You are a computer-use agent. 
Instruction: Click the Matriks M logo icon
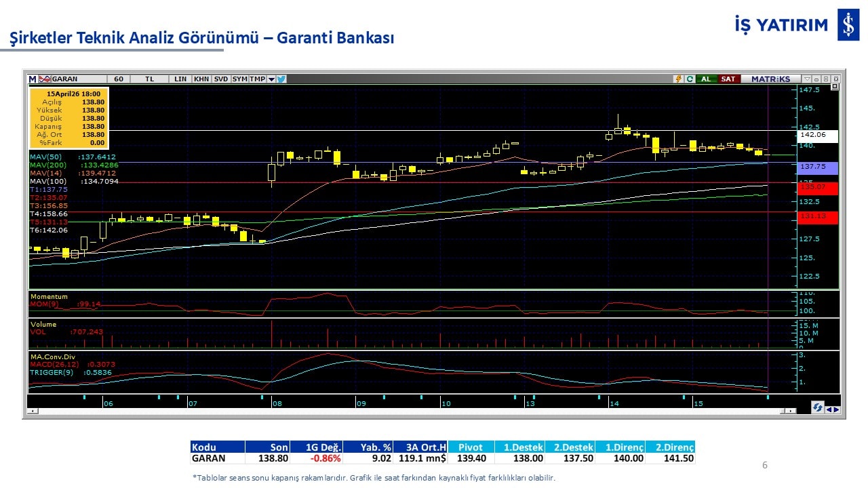(33, 79)
